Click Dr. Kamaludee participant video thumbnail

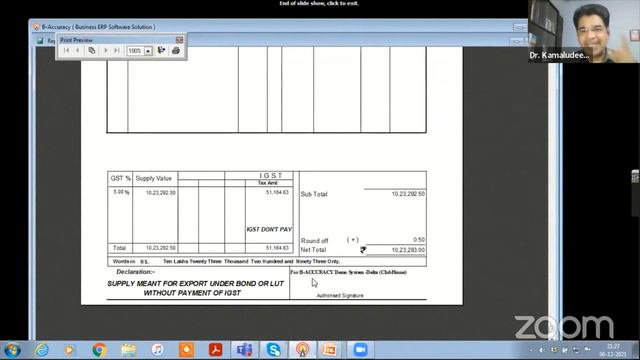[x=584, y=31]
